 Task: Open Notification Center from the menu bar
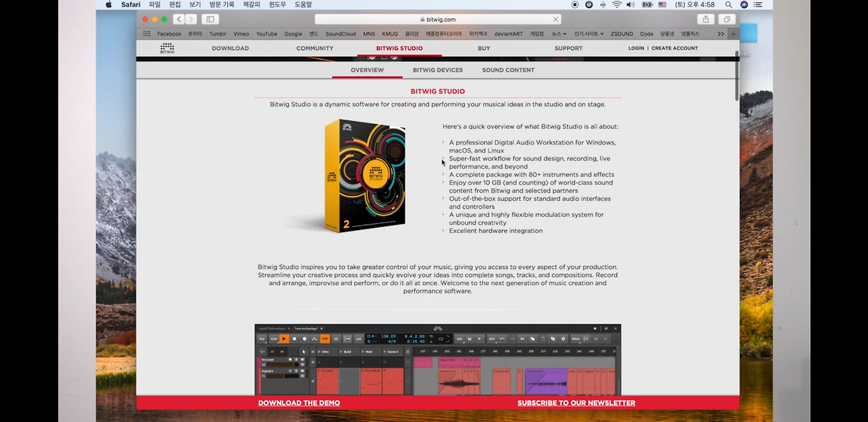click(759, 5)
